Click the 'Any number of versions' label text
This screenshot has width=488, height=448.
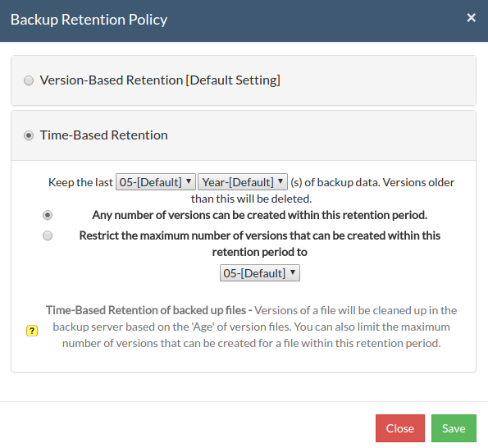click(259, 215)
